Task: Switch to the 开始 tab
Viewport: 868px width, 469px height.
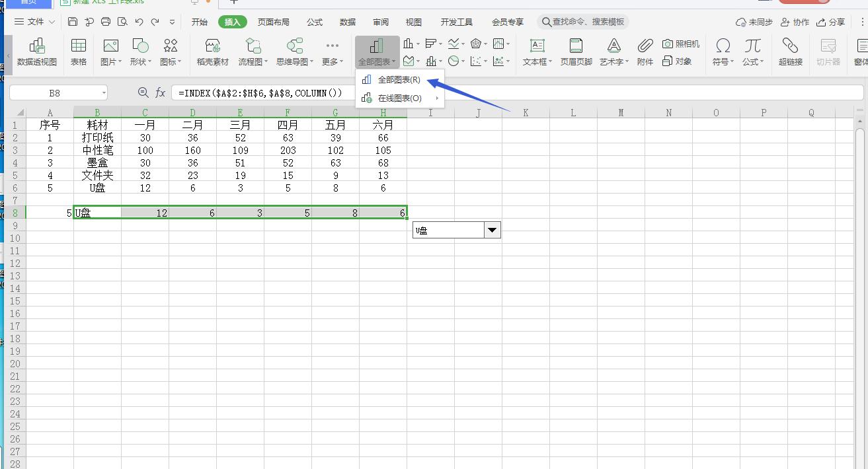Action: 200,22
